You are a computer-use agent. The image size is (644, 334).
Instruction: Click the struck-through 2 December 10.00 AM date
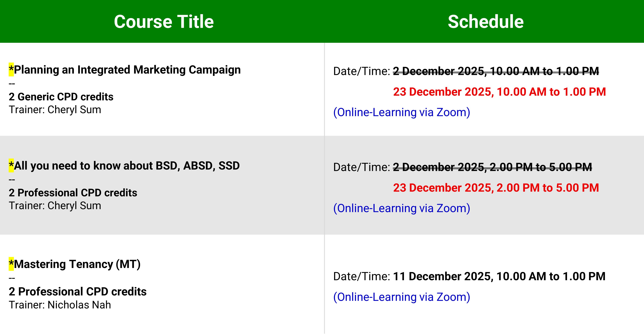(x=496, y=71)
